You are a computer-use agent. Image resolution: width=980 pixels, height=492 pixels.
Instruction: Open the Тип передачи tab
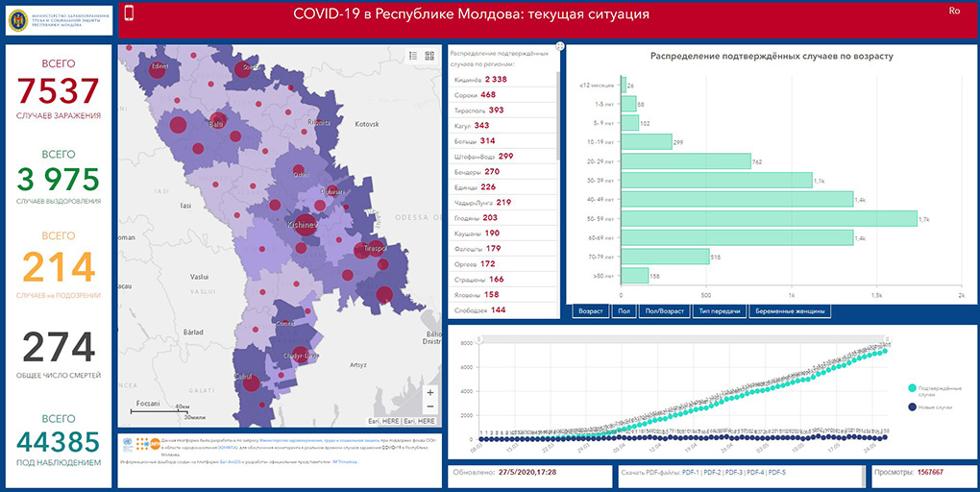point(719,311)
